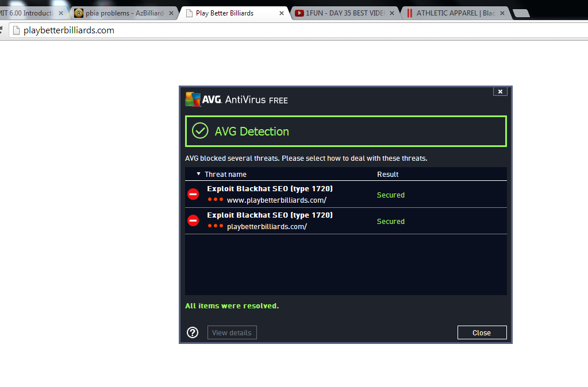Select the first Exploit Blackhat SEO threat name

click(x=270, y=188)
